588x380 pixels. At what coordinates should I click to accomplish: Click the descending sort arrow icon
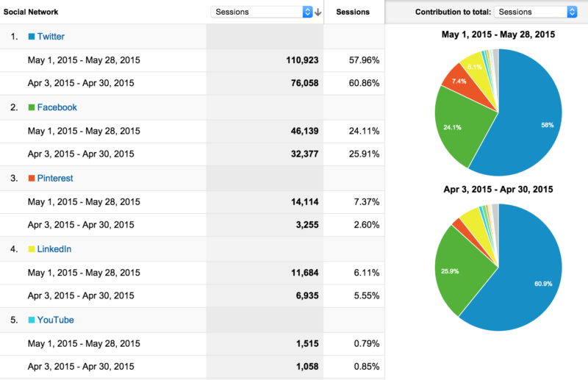pos(318,12)
